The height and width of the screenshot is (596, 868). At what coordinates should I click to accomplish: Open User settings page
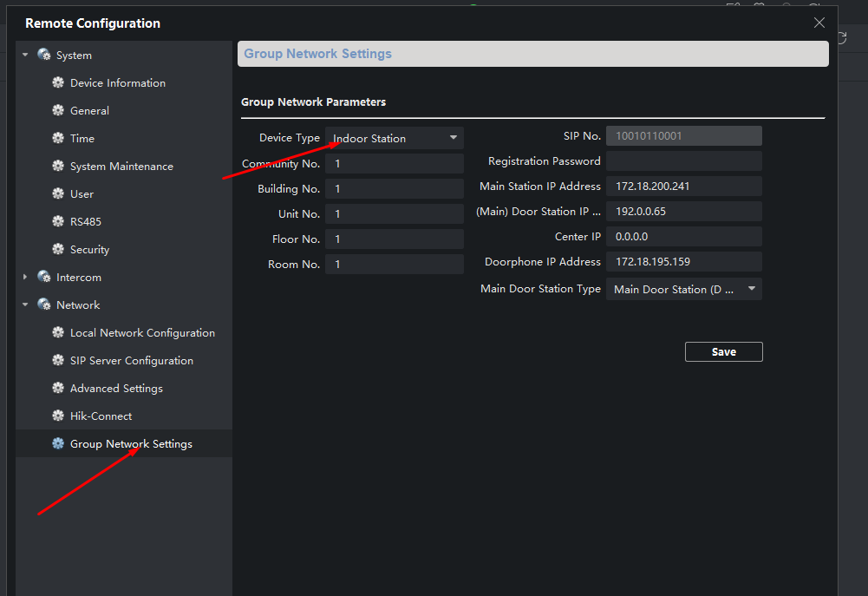82,193
